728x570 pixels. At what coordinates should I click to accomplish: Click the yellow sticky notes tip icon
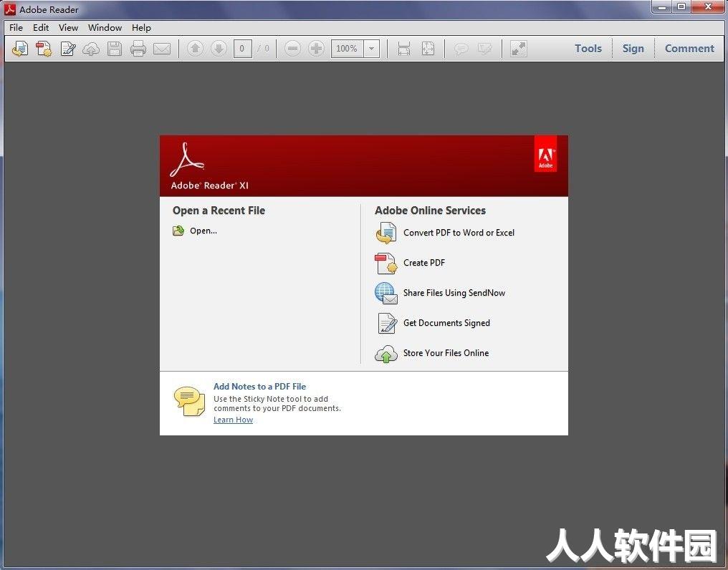pyautogui.click(x=189, y=402)
